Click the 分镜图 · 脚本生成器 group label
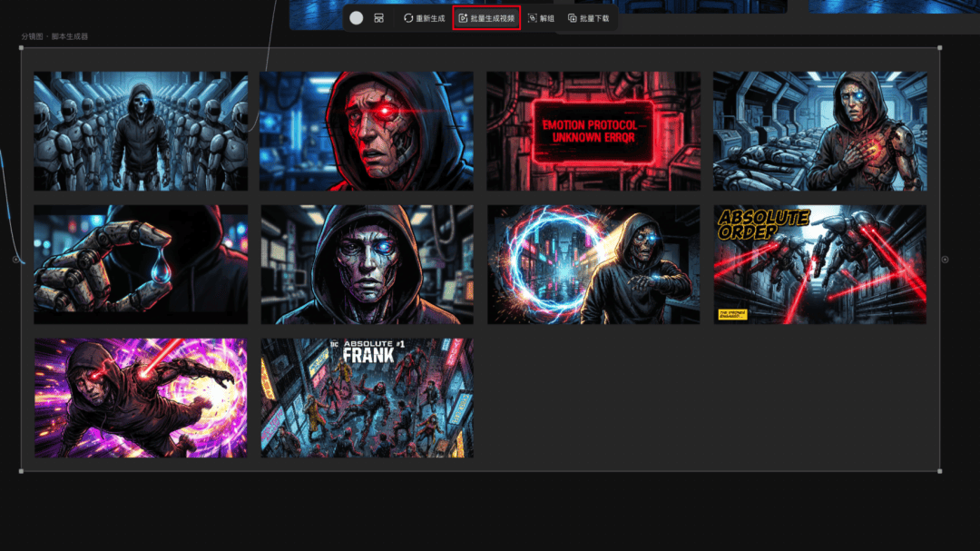This screenshot has width=980, height=551. (54, 36)
